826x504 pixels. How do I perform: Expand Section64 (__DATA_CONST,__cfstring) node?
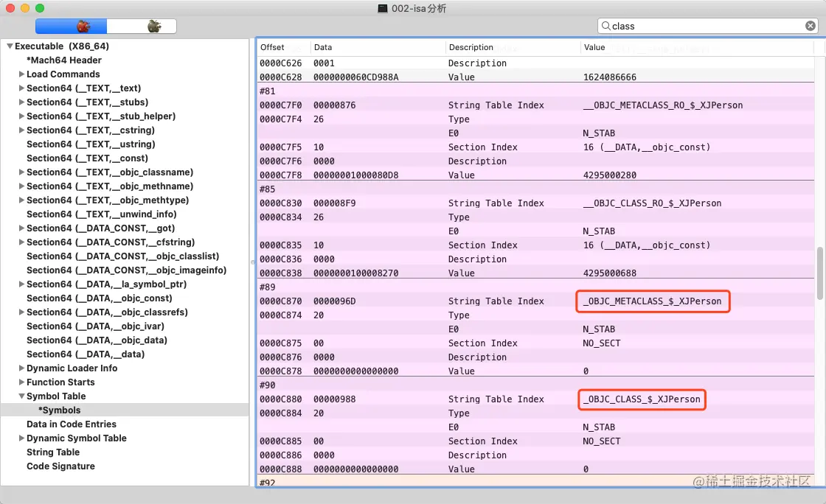pos(21,242)
